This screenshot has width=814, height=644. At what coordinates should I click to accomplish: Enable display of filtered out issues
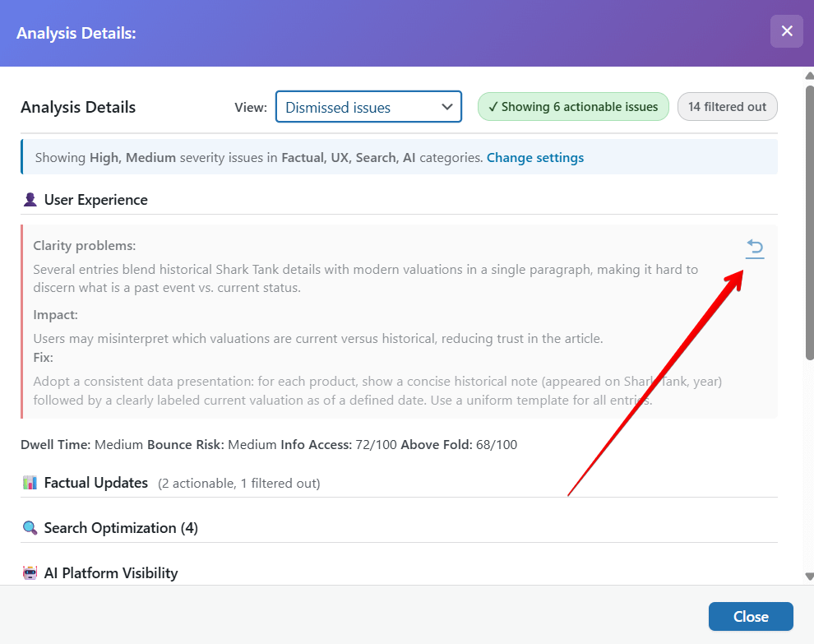pyautogui.click(x=727, y=106)
